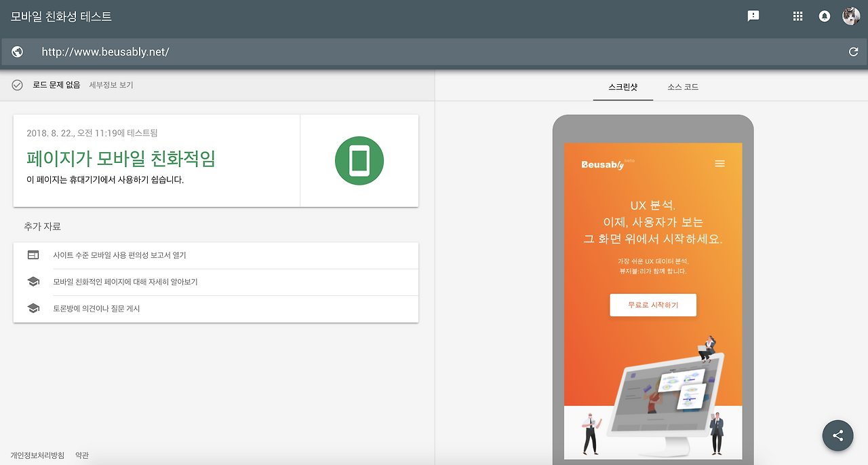Image resolution: width=868 pixels, height=465 pixels.
Task: Click the stacked-layers icon beside 모바일 친화적인 페이지 learn-more
Action: tap(33, 280)
